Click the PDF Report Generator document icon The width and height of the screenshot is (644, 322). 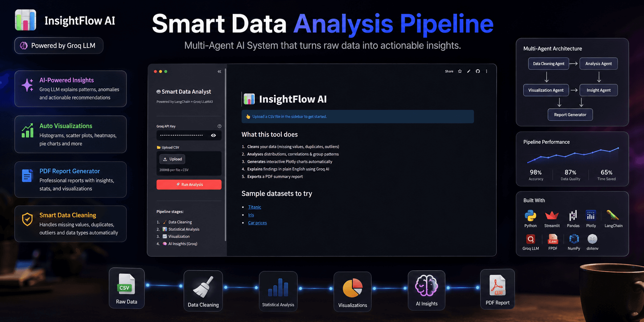(x=27, y=176)
